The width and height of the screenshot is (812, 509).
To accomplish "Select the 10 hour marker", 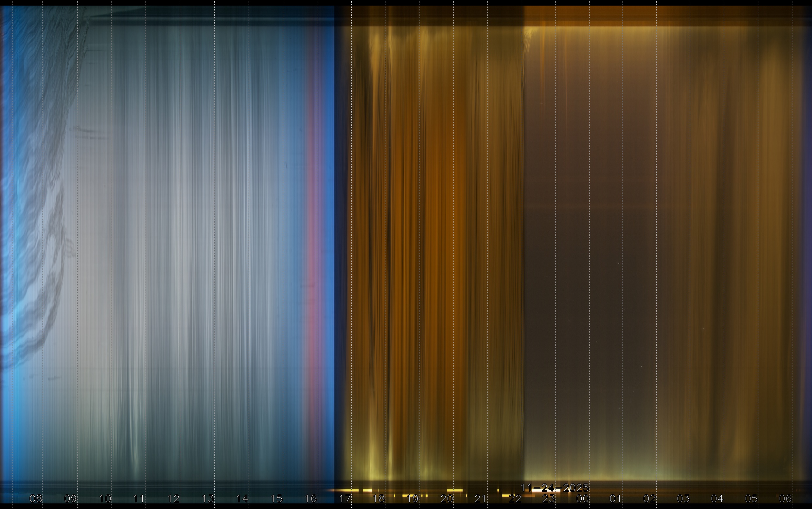I will click(x=105, y=499).
